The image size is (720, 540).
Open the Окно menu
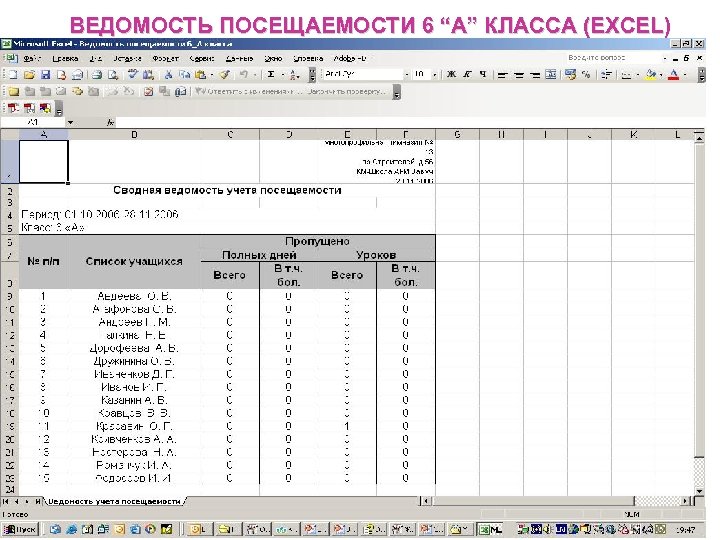coord(273,58)
